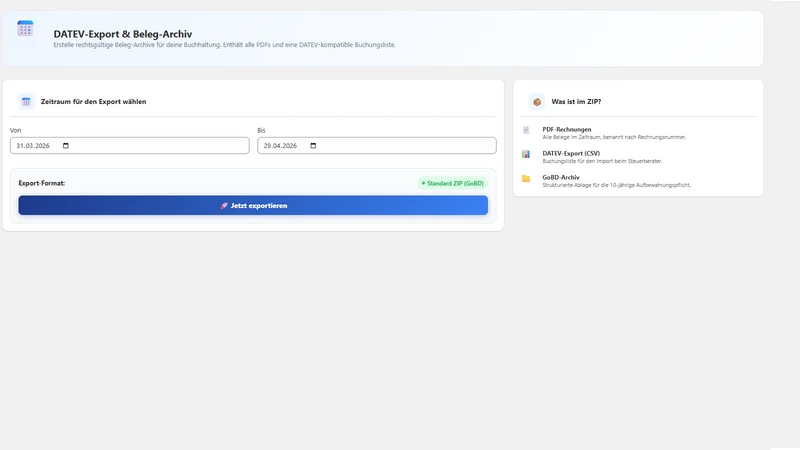
Task: Click the PDF-Rechnungen document icon
Action: point(526,130)
